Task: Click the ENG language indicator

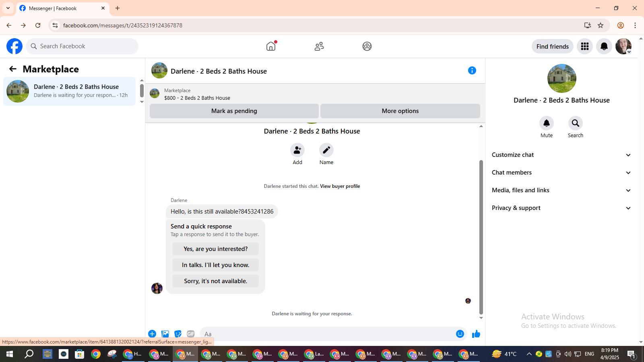Action: [589, 354]
